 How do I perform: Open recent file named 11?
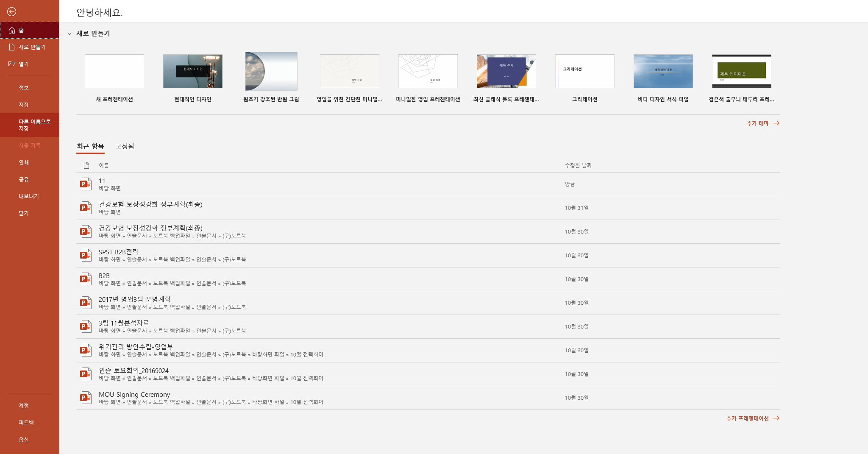point(102,181)
